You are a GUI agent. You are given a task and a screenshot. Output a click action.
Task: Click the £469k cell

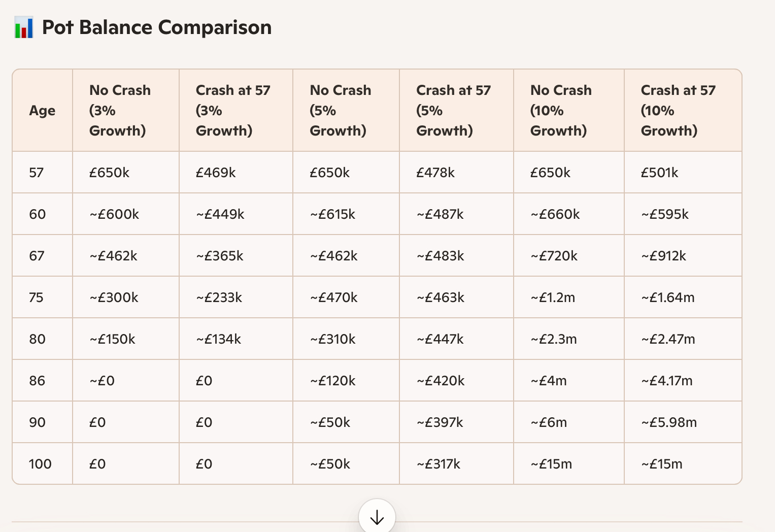(x=216, y=173)
